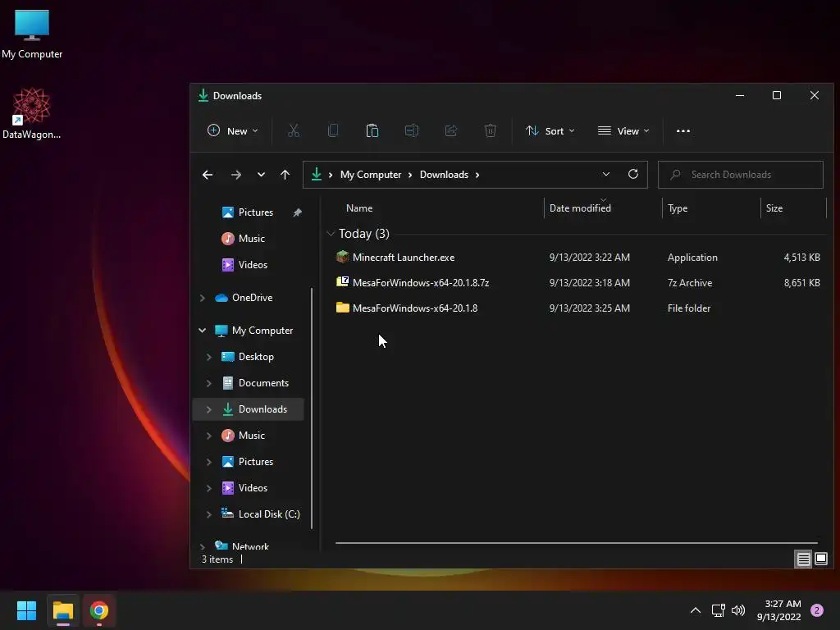Image resolution: width=840 pixels, height=630 pixels.
Task: Click the Cut scissors icon in toolbar
Action: tap(294, 130)
